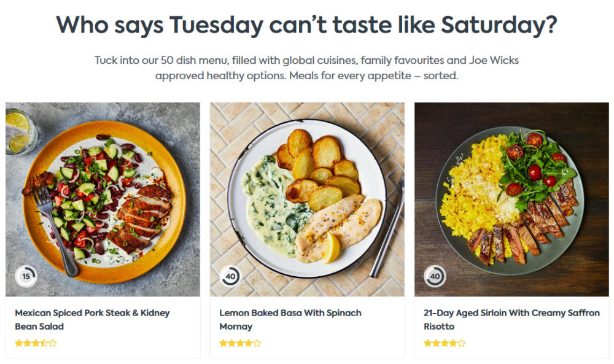Screen dimensions: 614x364
Task: Select the 21-Day Aged Sirloin With Creamy Saffron Risotto title
Action: click(511, 319)
